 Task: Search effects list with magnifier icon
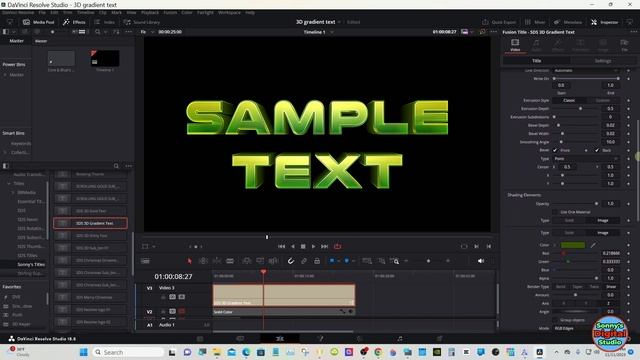click(x=116, y=166)
